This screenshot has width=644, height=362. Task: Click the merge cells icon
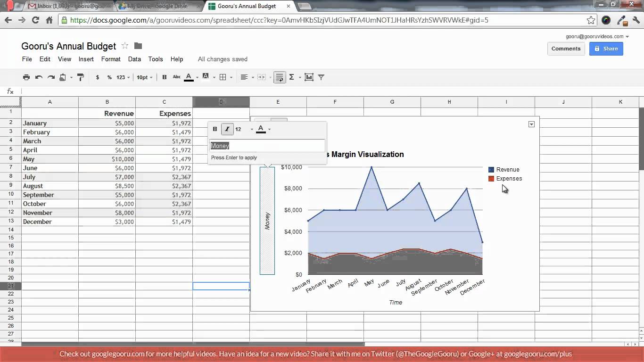click(x=261, y=77)
